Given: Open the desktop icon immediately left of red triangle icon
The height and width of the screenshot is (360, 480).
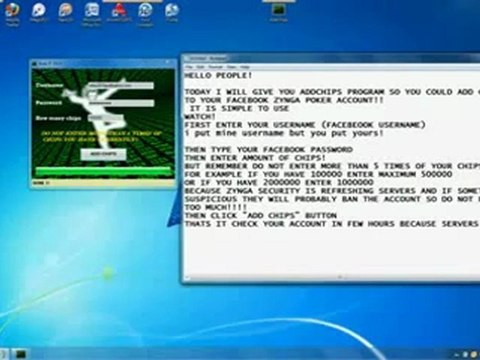Looking at the screenshot, I should point(92,11).
